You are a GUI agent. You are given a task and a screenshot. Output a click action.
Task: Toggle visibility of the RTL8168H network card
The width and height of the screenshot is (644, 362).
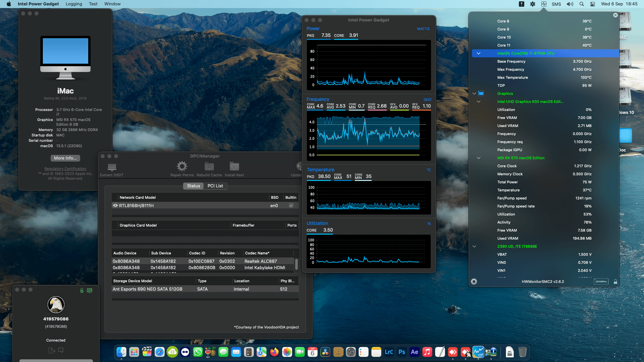[x=115, y=205]
